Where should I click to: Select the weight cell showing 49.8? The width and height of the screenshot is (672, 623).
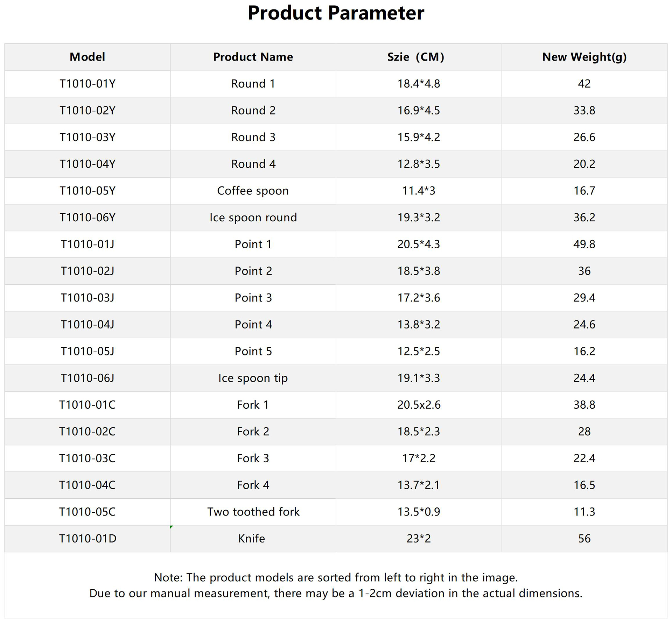[x=584, y=244]
